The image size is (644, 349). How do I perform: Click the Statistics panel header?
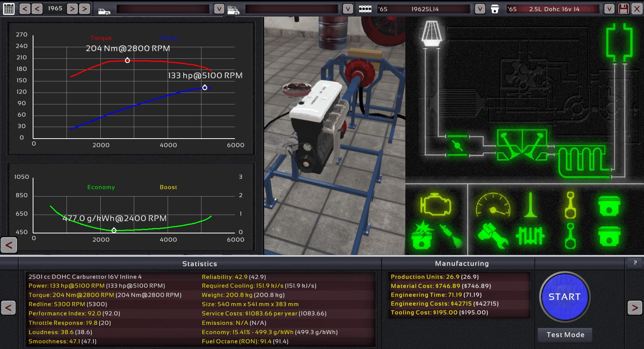coord(200,264)
